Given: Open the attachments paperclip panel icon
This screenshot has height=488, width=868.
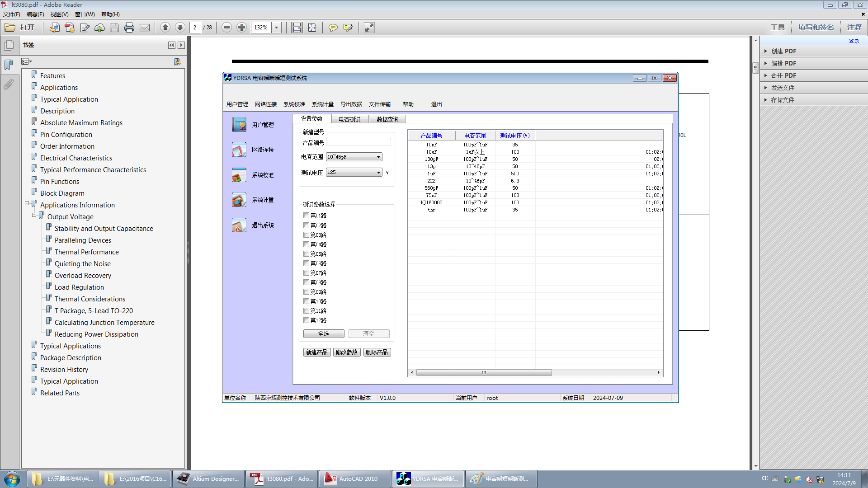Looking at the screenshot, I should pyautogui.click(x=9, y=84).
